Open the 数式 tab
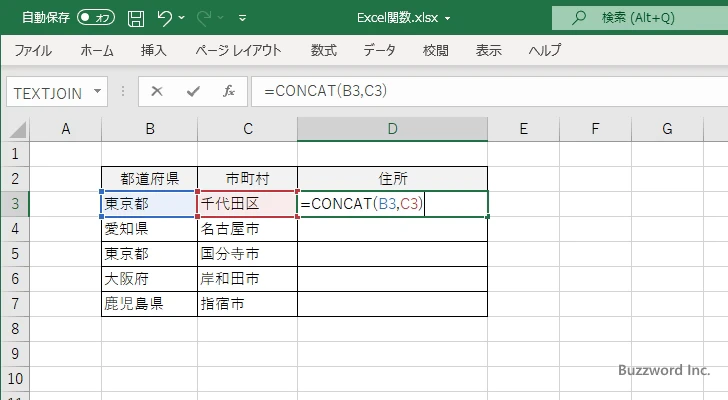Image resolution: width=728 pixels, height=400 pixels. pos(324,50)
